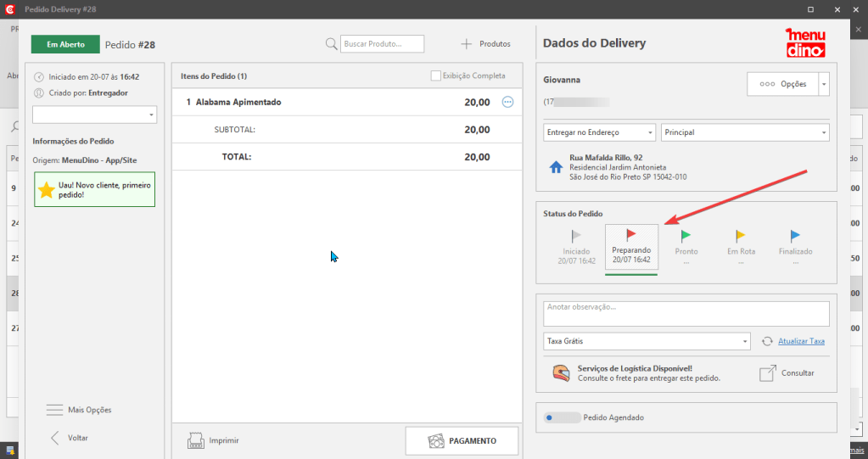Open the Mais Opções hamburger icon

(x=54, y=410)
